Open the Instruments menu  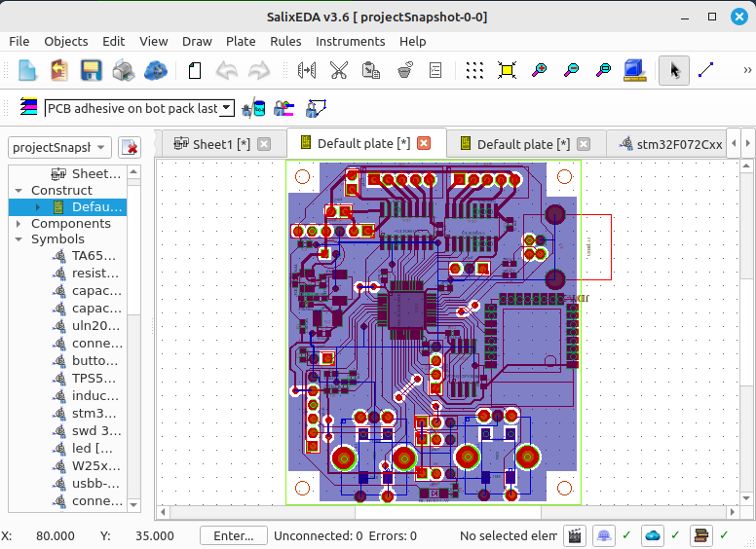pyautogui.click(x=350, y=42)
